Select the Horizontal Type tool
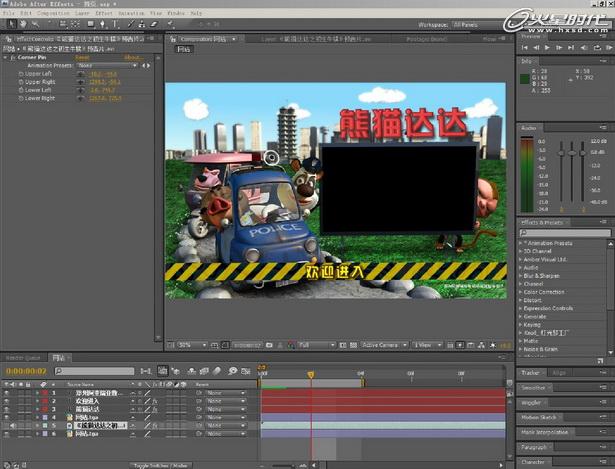The image size is (615, 469). (115, 24)
